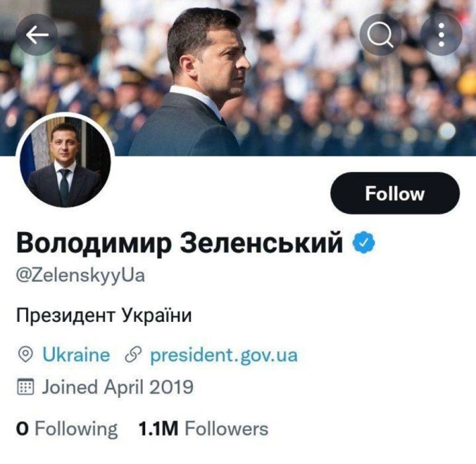Click the bio text Президент України
This screenshot has width=476, height=464.
coord(104,315)
